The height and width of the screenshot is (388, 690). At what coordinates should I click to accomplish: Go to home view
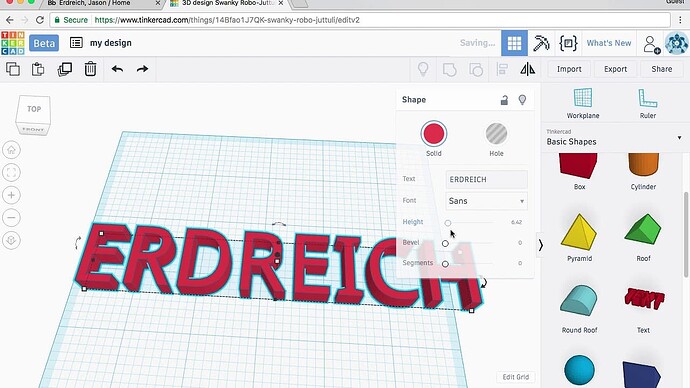tap(11, 150)
